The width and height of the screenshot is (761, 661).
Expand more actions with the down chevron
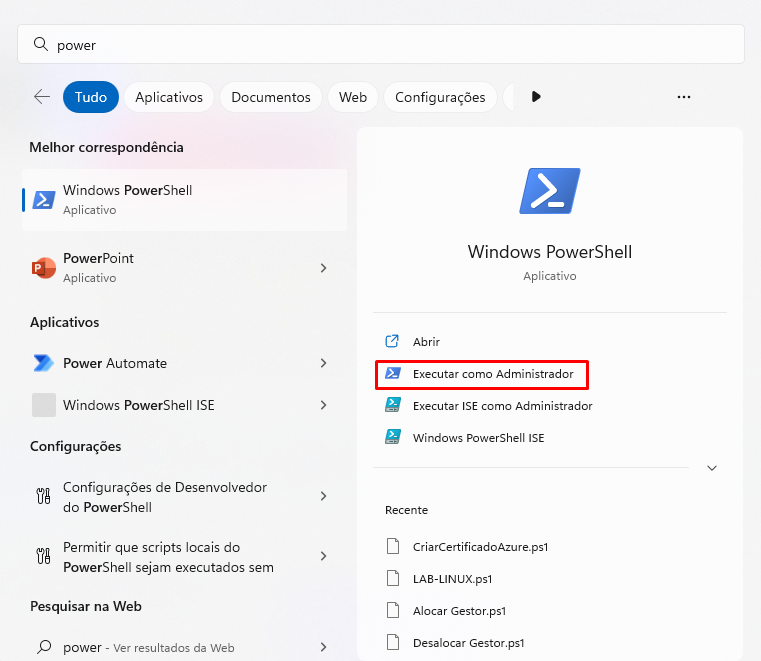[712, 467]
